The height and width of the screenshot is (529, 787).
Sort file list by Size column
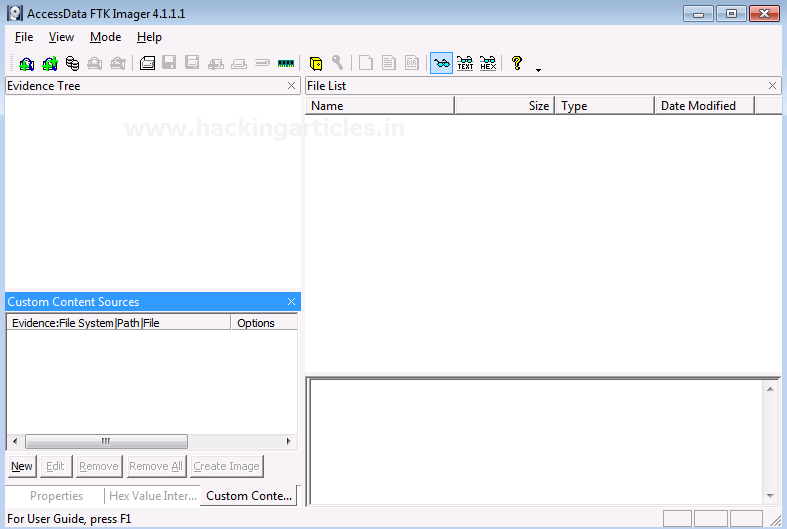(x=504, y=106)
